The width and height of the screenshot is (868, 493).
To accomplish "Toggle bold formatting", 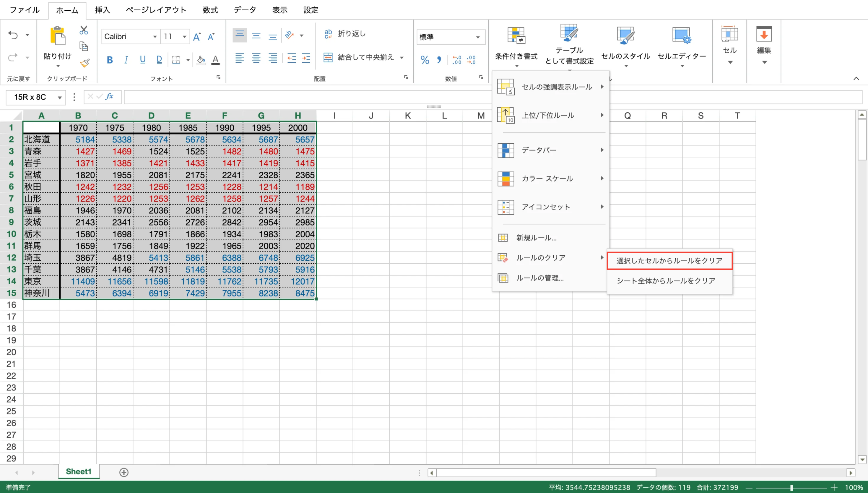I will click(x=110, y=60).
